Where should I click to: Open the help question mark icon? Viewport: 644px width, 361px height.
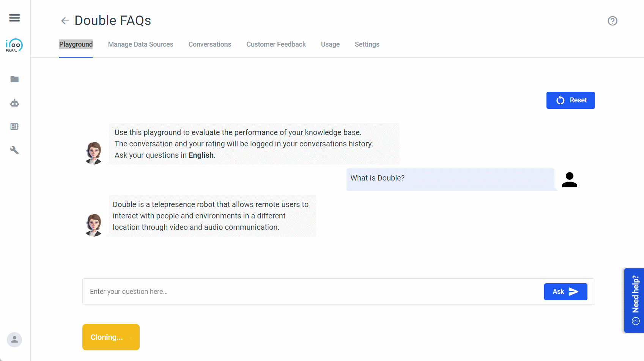click(x=613, y=21)
